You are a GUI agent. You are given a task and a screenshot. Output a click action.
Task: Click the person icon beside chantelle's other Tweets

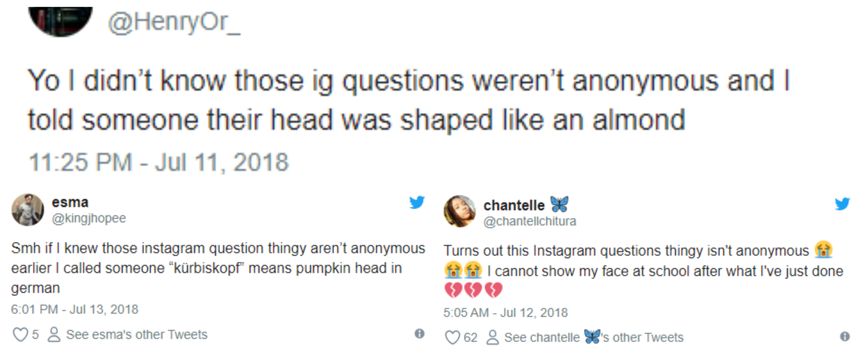(x=492, y=337)
